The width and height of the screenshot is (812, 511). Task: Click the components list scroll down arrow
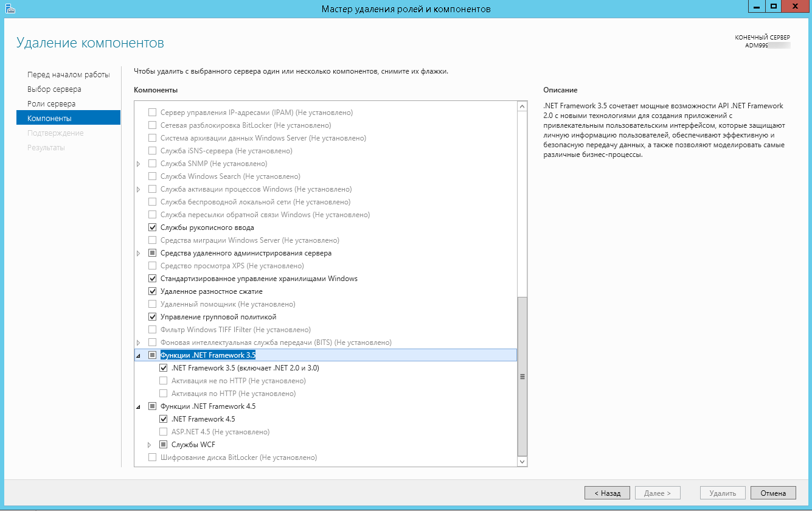(522, 462)
